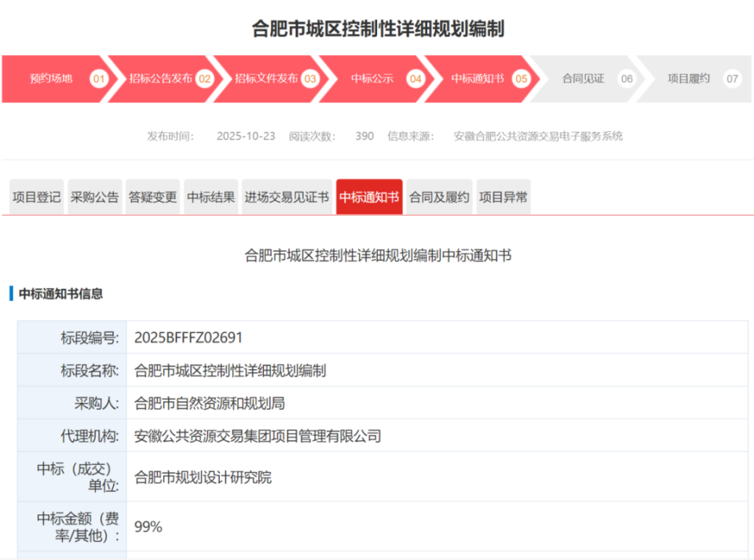The height and width of the screenshot is (560, 754).
Task: Select the 中标公示 stage 04
Action: pos(371,79)
